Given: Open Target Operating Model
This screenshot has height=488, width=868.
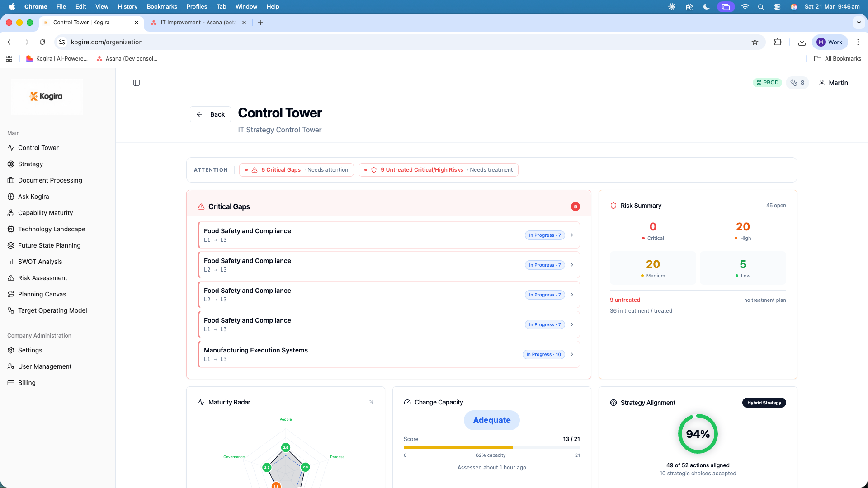Looking at the screenshot, I should click(52, 310).
